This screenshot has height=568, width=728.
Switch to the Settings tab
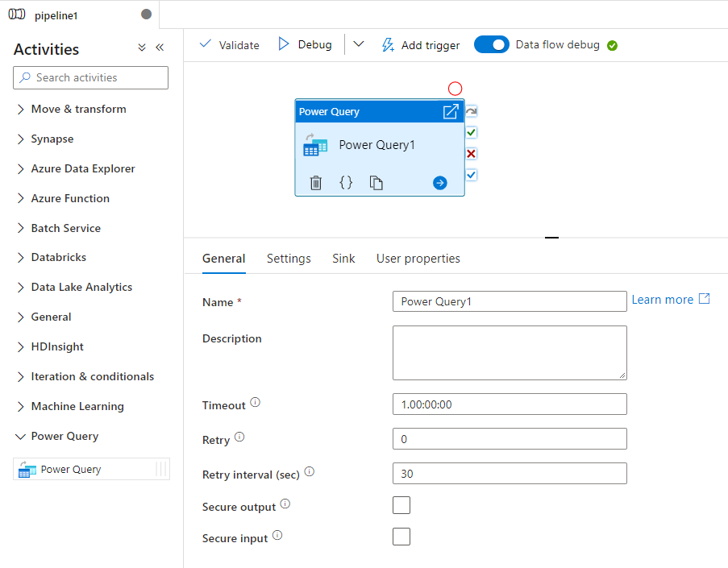(x=289, y=259)
